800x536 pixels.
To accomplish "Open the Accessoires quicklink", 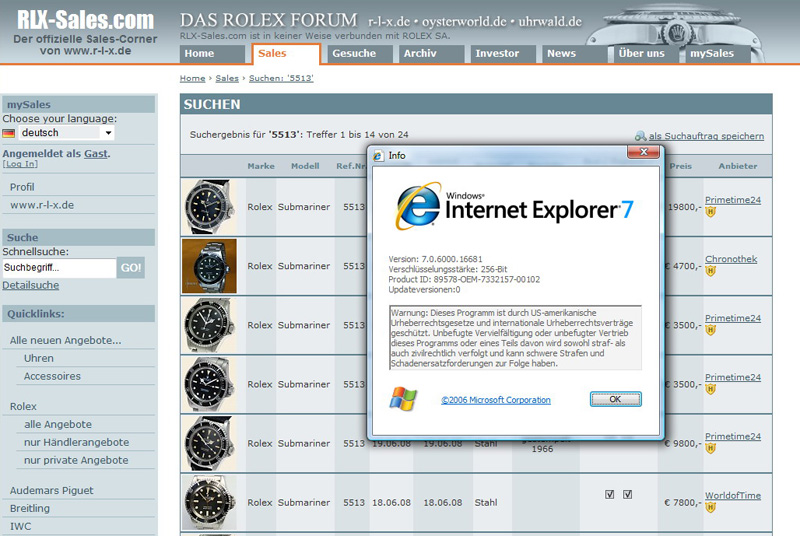I will 52,376.
